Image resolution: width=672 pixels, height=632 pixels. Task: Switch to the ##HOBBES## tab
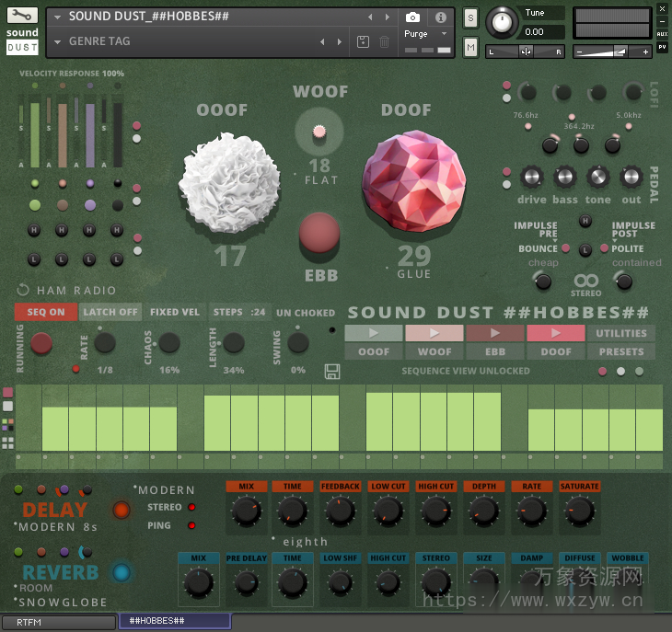[175, 621]
